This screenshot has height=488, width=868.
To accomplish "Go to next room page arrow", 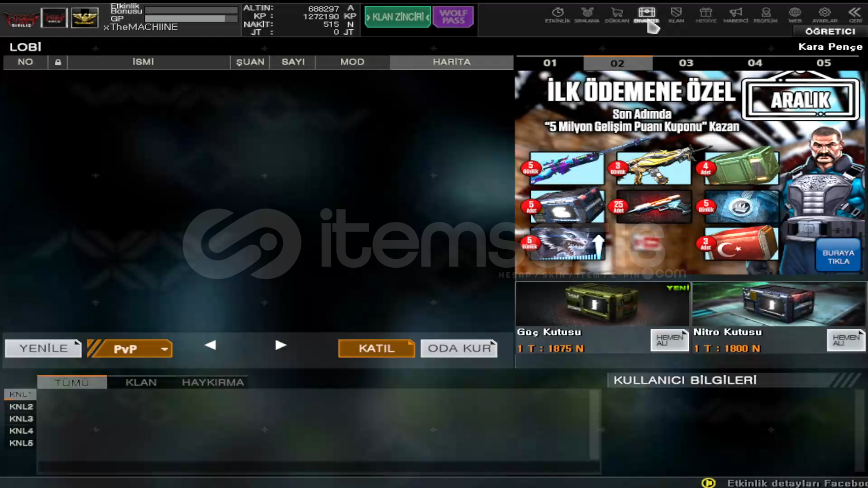I will [x=281, y=345].
